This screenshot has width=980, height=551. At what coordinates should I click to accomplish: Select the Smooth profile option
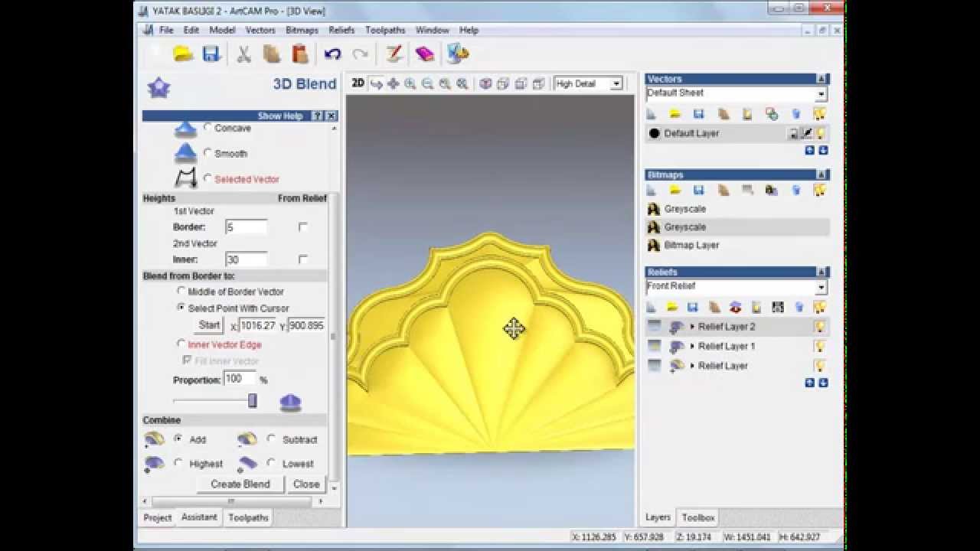click(x=207, y=153)
